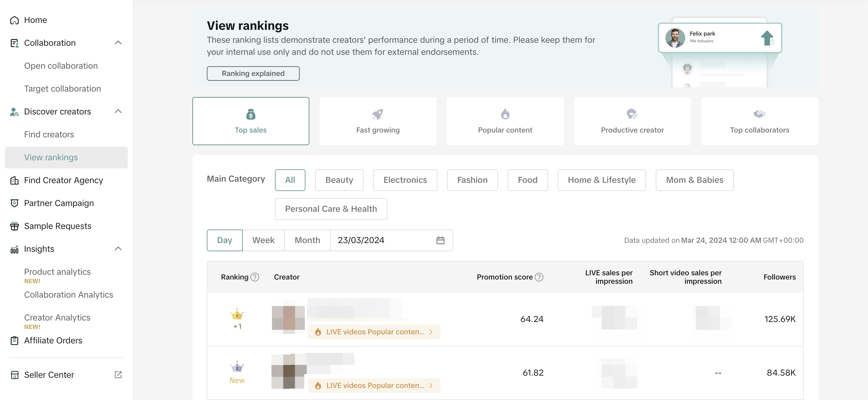Click the Affiliate Orders clipboard icon
The height and width of the screenshot is (400, 868).
[14, 340]
